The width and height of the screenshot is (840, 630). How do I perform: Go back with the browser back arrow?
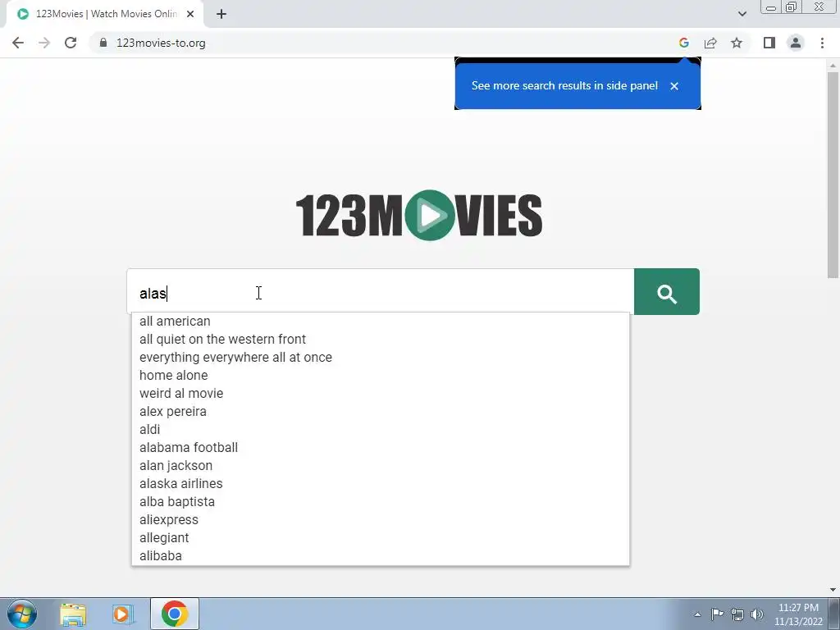(x=18, y=43)
